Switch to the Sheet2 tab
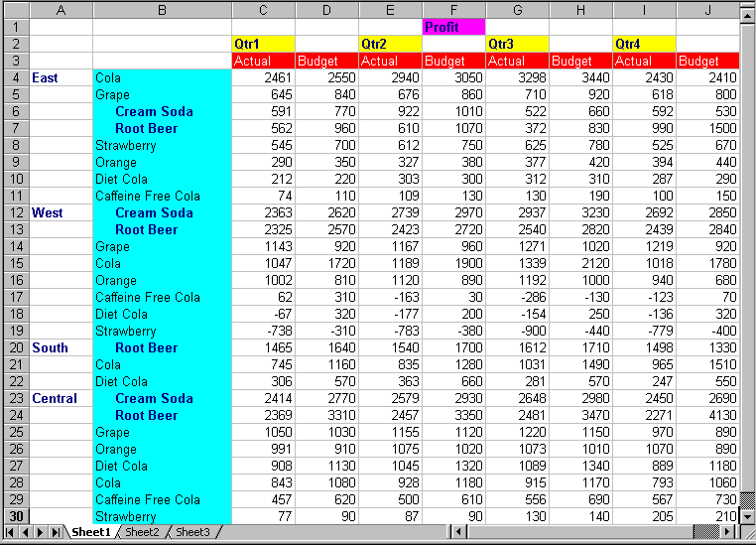 [142, 533]
